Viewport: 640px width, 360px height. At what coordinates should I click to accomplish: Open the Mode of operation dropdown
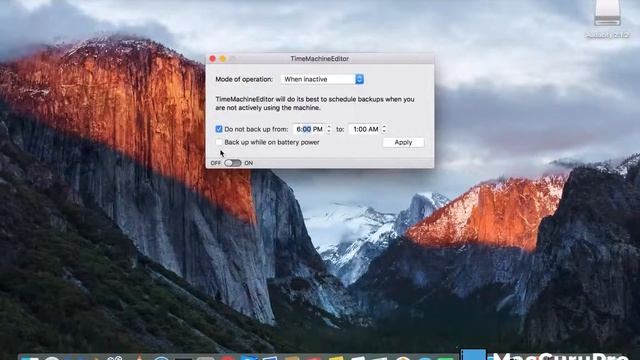322,79
